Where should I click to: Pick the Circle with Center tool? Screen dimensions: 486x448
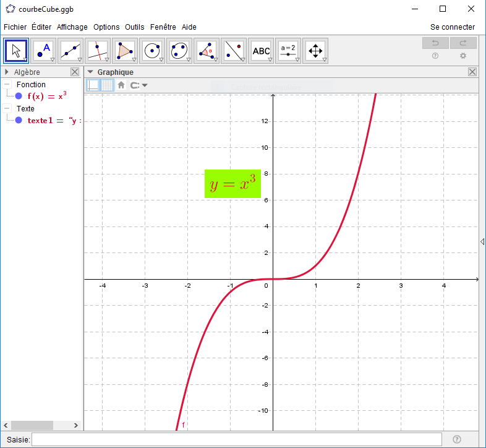pyautogui.click(x=152, y=51)
